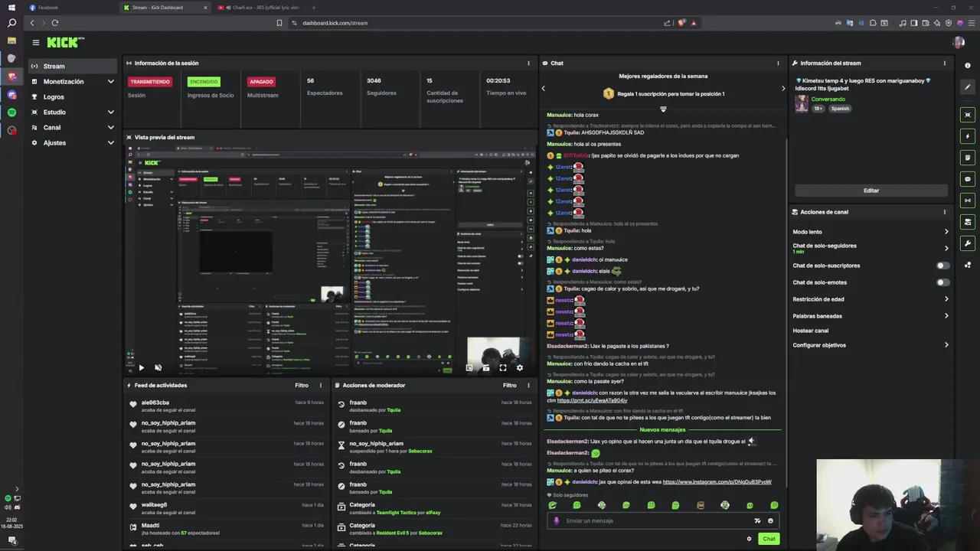Bookmark the dashboard page
Image resolution: width=980 pixels, height=551 pixels.
pyautogui.click(x=279, y=23)
